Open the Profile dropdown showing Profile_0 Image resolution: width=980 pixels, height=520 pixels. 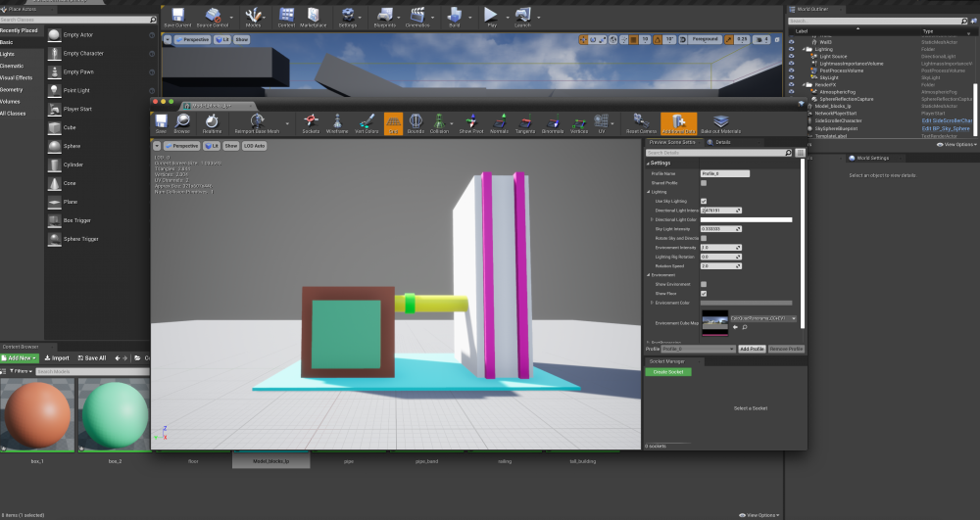pyautogui.click(x=699, y=349)
